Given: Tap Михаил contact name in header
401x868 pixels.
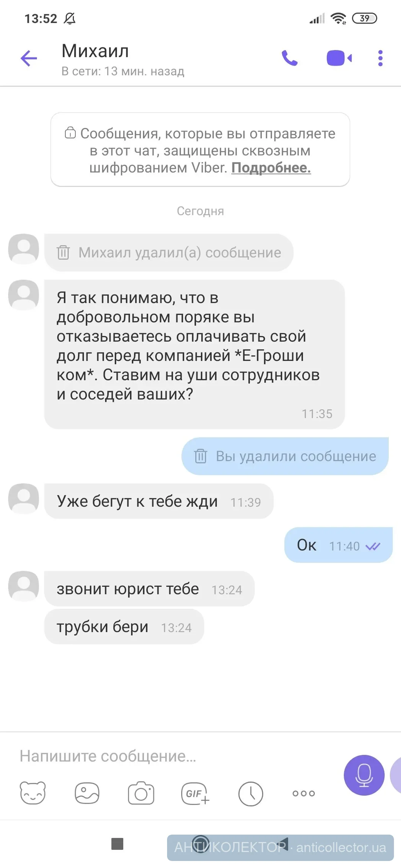Looking at the screenshot, I should point(95,51).
